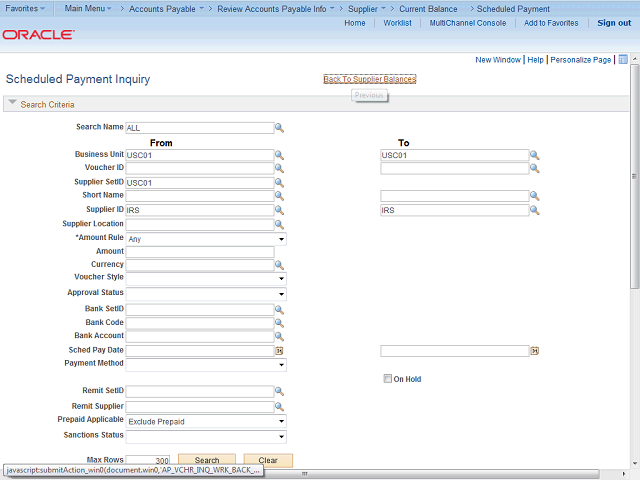Go to Current Balance breadcrumb

(428, 9)
